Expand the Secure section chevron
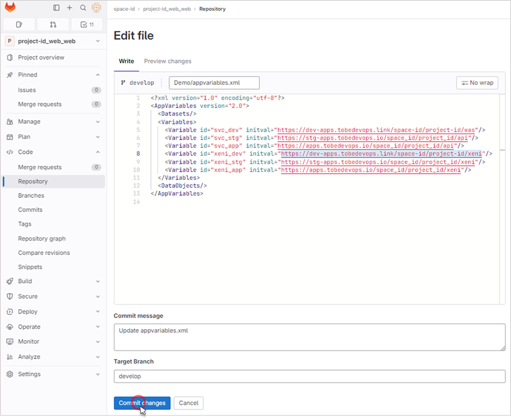Screen dimensions: 511x420 [98, 297]
